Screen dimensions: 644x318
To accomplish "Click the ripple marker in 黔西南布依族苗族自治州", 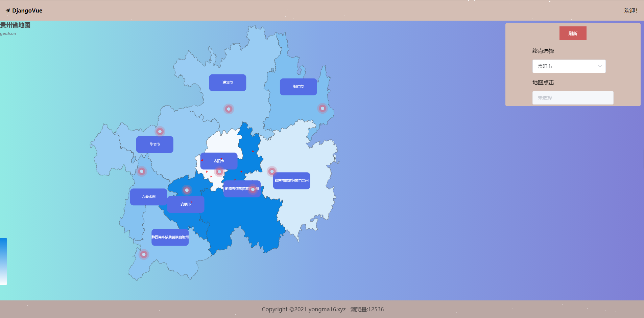I will click(144, 254).
